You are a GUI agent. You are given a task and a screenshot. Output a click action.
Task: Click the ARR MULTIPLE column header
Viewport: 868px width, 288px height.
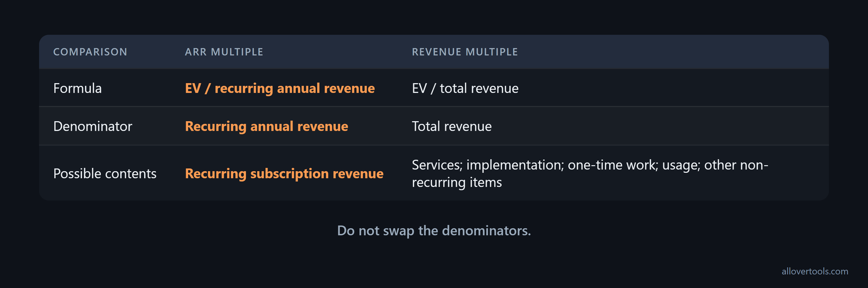224,52
